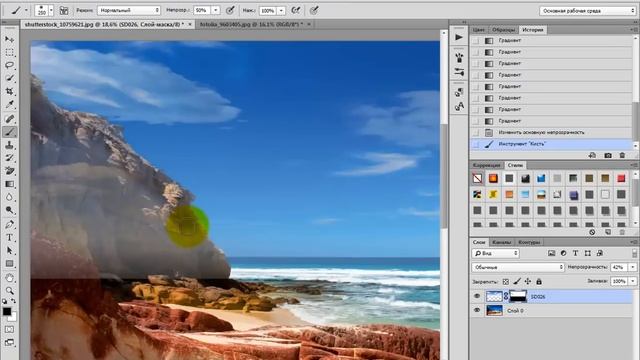Select the Rectangle shape tool
This screenshot has width=640, height=360.
pos(9,264)
